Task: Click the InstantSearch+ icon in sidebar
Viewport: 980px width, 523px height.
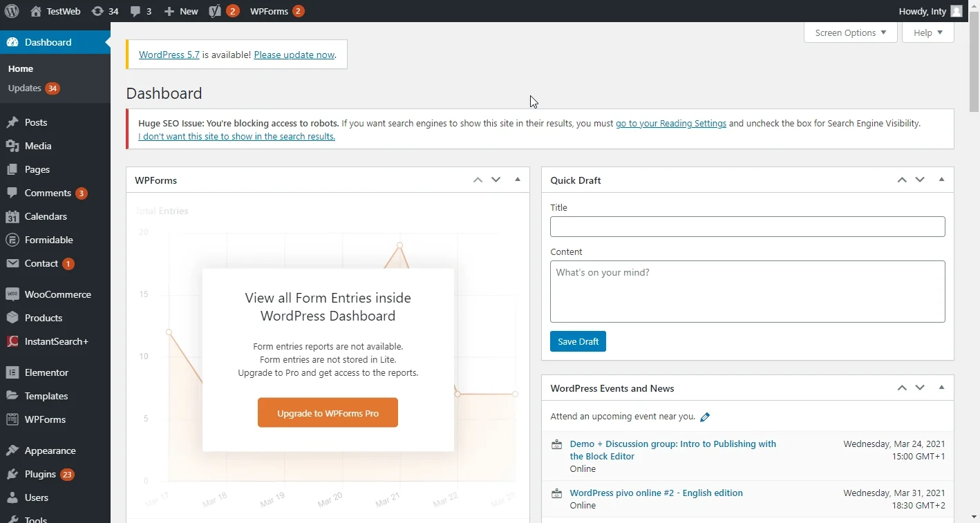Action: click(12, 341)
